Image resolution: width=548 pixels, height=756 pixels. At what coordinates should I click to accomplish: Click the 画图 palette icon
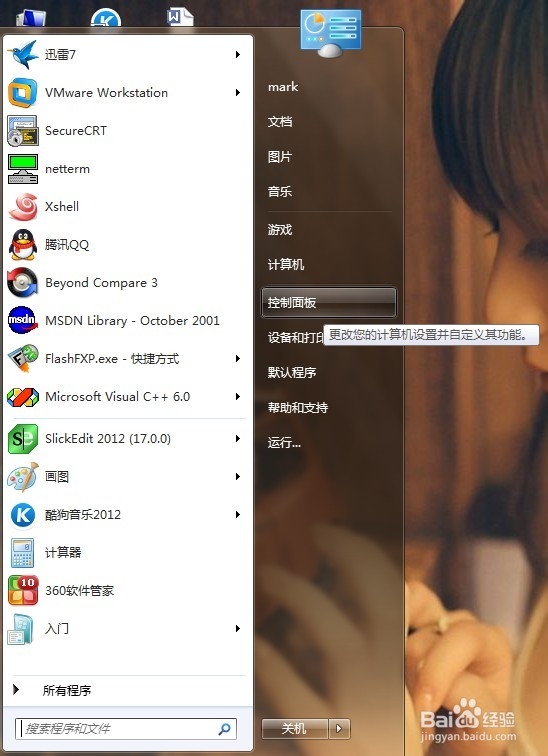point(23,477)
